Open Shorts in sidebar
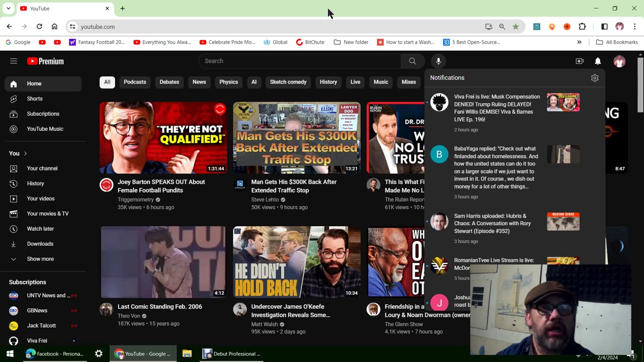The height and width of the screenshot is (362, 644). (43, 99)
